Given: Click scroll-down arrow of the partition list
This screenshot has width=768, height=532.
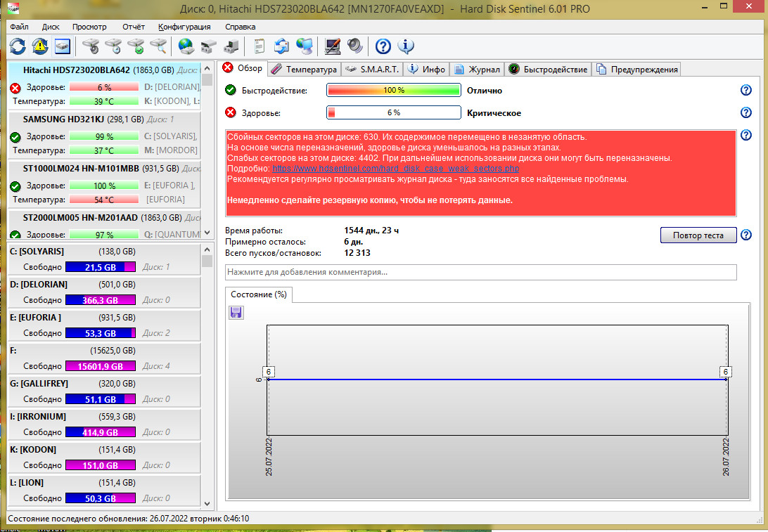Looking at the screenshot, I should tap(207, 503).
